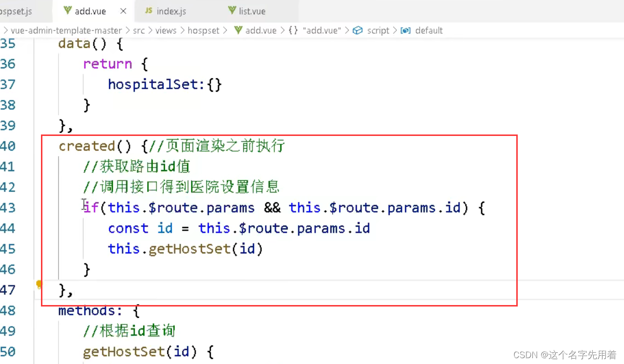This screenshot has width=624, height=364.
Task: Click the symbol icon beside default breadcrumb
Action: [405, 30]
